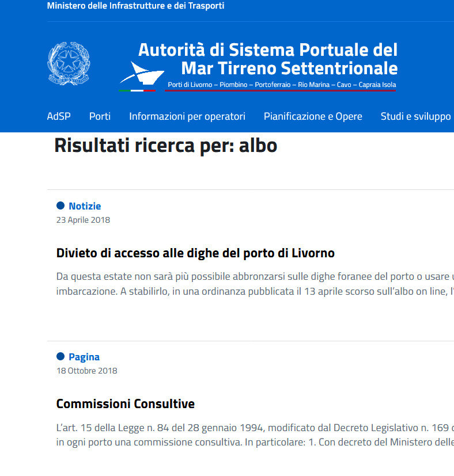Click the blue dot beside Notizie
Screen dimensions: 454x476
(x=60, y=205)
